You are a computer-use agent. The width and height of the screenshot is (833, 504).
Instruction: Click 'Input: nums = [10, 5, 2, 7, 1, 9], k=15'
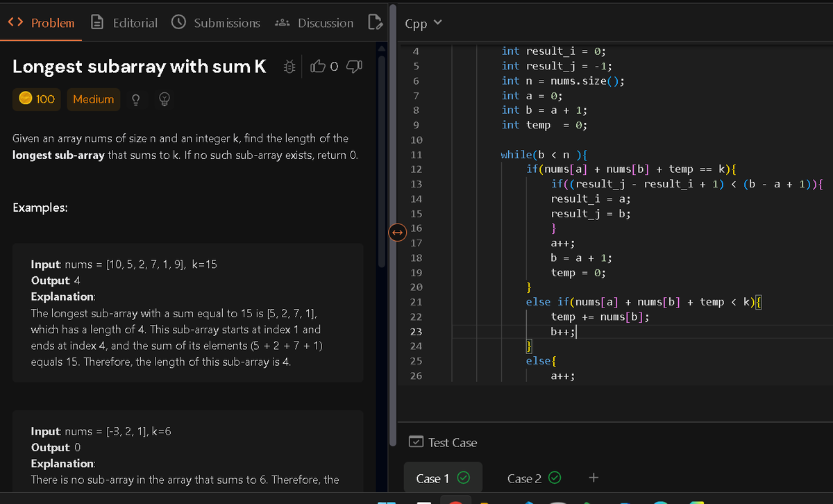click(125, 264)
